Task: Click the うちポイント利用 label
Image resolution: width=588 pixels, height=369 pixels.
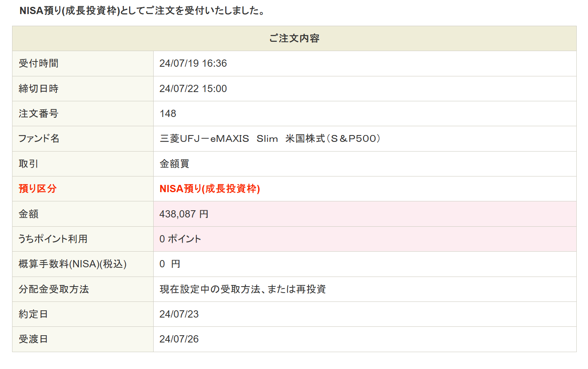Action: [53, 239]
